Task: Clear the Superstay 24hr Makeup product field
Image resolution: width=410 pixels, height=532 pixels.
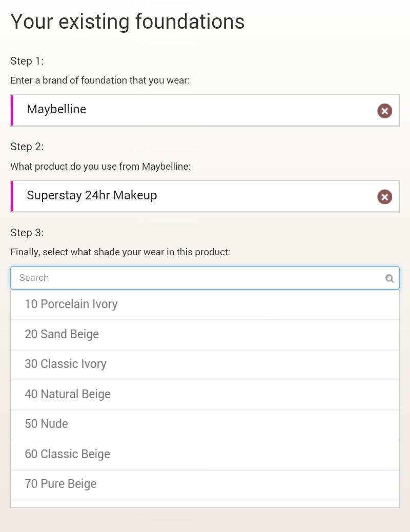Action: 384,197
